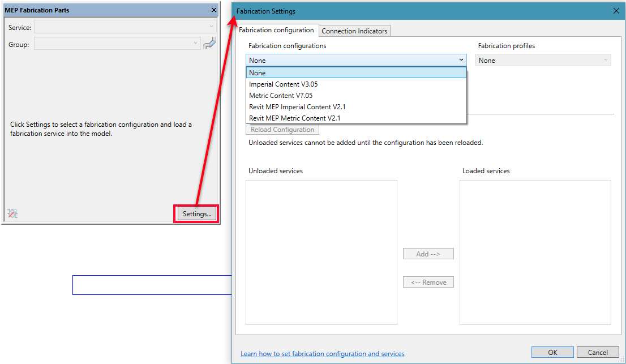The image size is (626, 364).
Task: Open the fabrication configuration help link
Action: 322,353
